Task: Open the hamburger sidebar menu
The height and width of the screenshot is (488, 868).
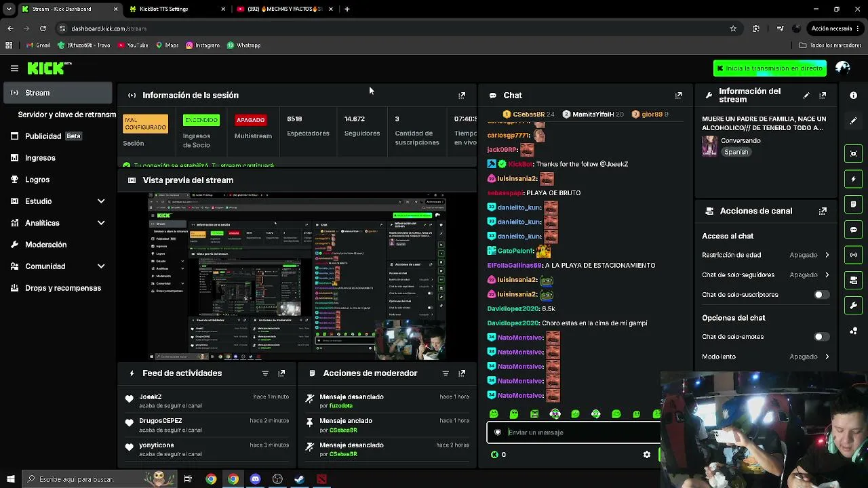Action: click(x=14, y=68)
